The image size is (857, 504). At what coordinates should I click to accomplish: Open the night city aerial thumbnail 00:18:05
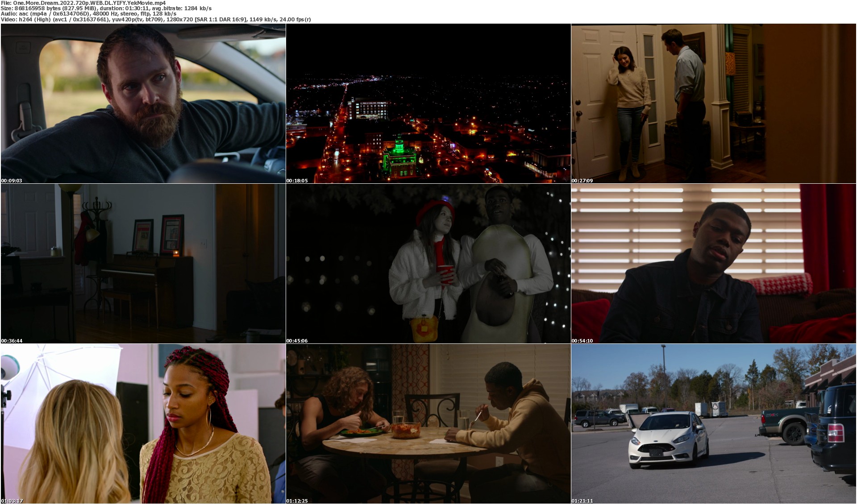428,103
